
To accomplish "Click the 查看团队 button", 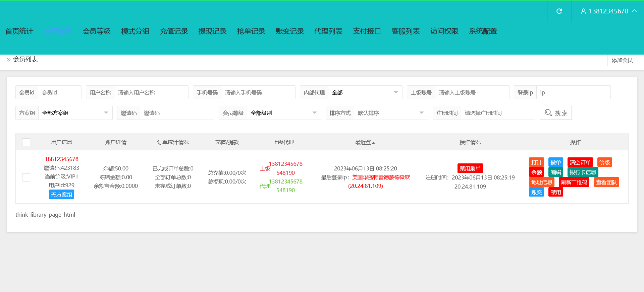I will click(606, 182).
